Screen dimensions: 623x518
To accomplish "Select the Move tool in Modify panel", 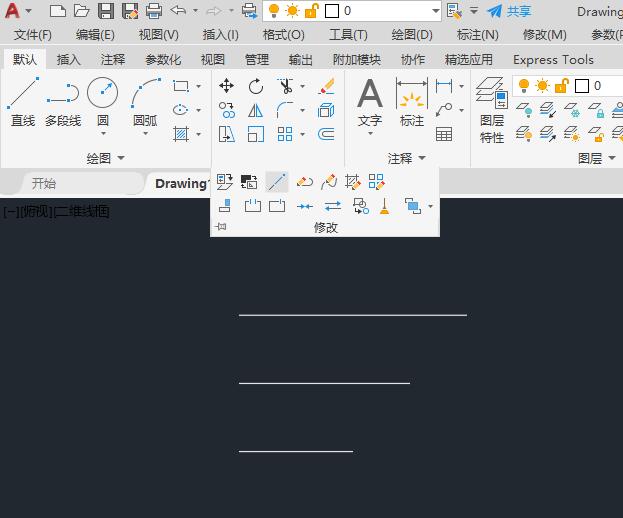I will (x=226, y=86).
